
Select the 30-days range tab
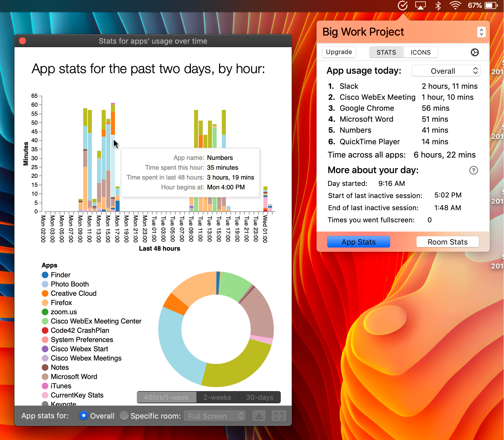260,397
